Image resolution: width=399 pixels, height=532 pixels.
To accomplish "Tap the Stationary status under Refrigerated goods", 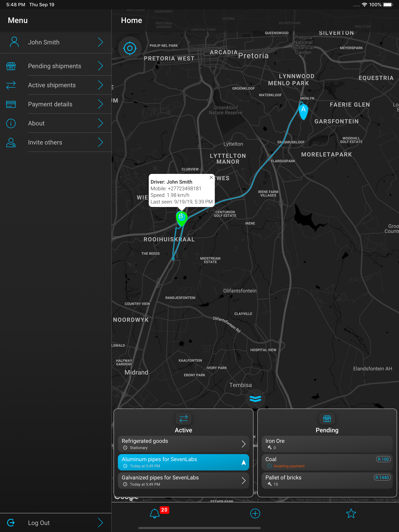I will click(139, 448).
